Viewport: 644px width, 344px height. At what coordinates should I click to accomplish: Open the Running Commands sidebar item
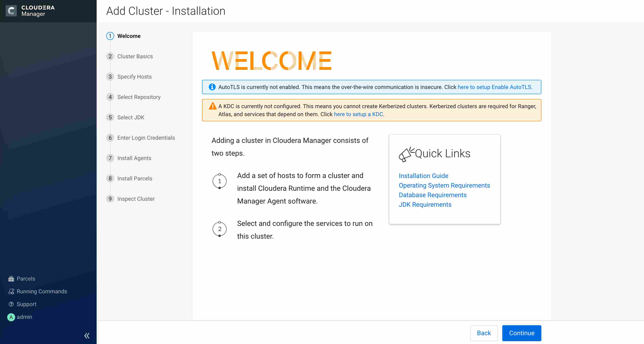[42, 291]
